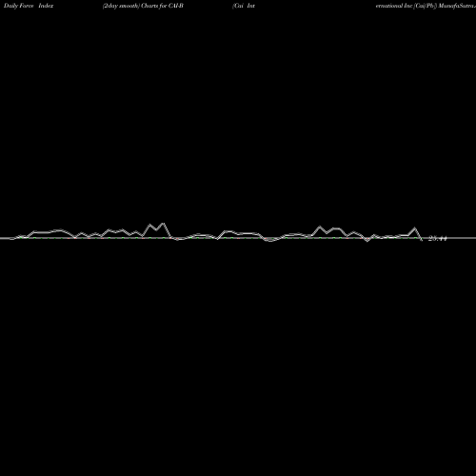476x476 pixels.
Task: Select the '(2day smooth) Charts for CAI-B' label
Action: pos(143,6)
